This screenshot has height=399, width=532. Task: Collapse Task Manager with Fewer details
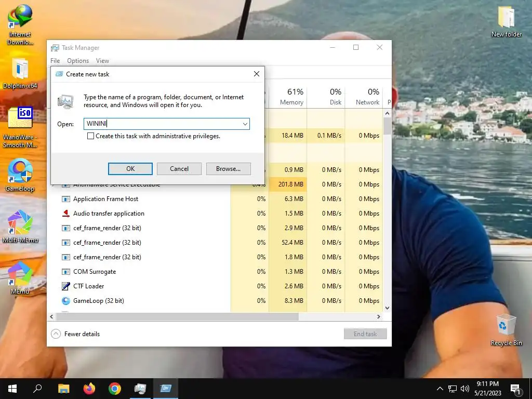pos(75,334)
